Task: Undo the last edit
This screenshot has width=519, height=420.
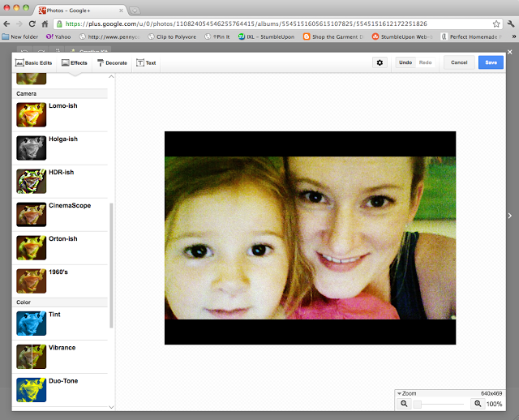Action: click(x=405, y=62)
